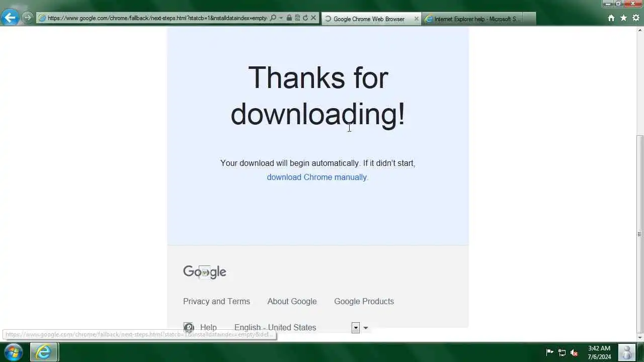644x362 pixels.
Task: Click the Forward navigation arrow
Action: pos(27,18)
